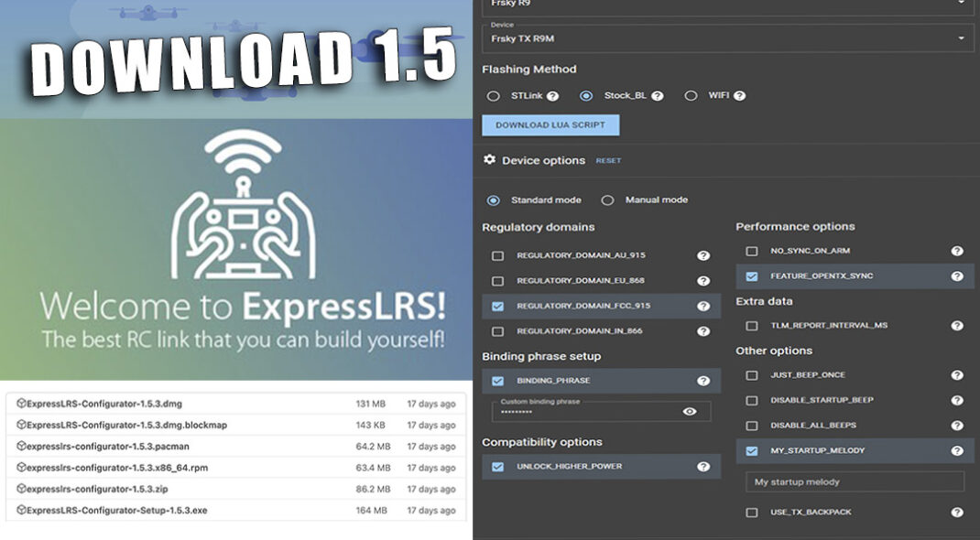
Task: Show help for DISABLE_STARTUP_BEEP option
Action: (957, 400)
